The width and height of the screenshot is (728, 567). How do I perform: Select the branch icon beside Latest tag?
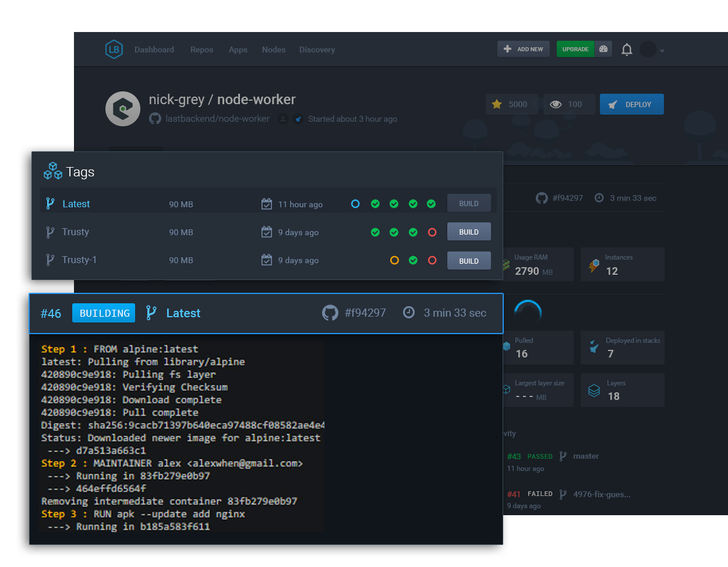pos(50,204)
